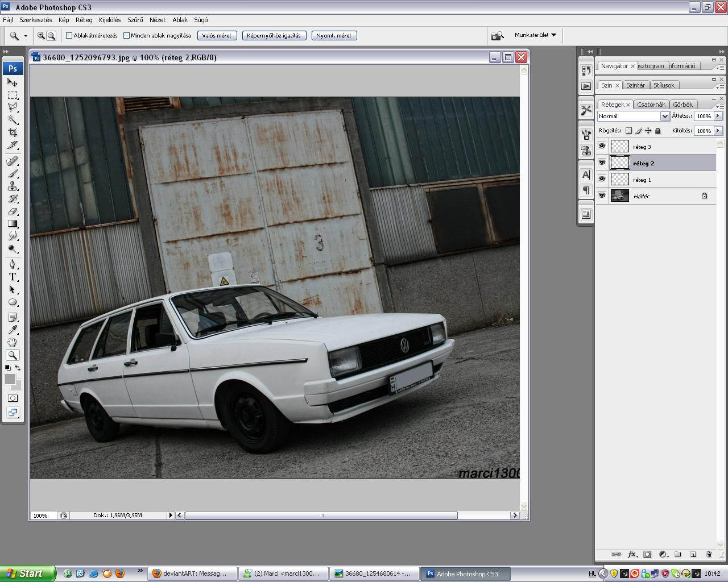This screenshot has width=728, height=582.
Task: Hide the réteg 3 layer
Action: (602, 147)
